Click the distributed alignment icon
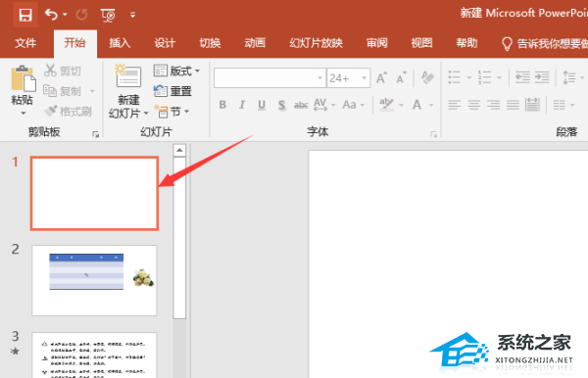The height and width of the screenshot is (378, 588). [x=532, y=105]
